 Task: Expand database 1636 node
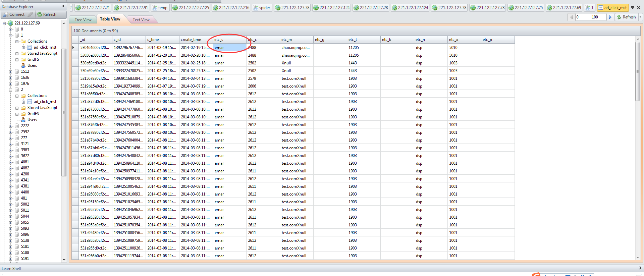click(10, 78)
